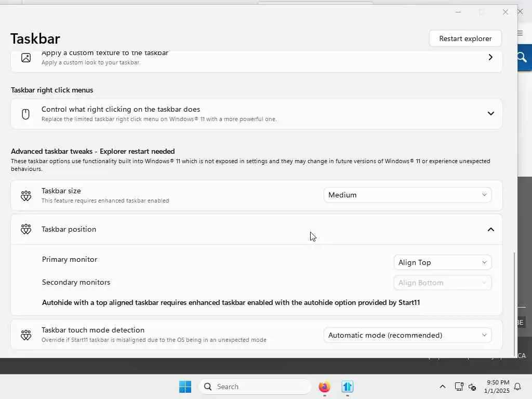Open the Taskbar size dropdown showing Medium
The width and height of the screenshot is (532, 399).
coord(407,195)
